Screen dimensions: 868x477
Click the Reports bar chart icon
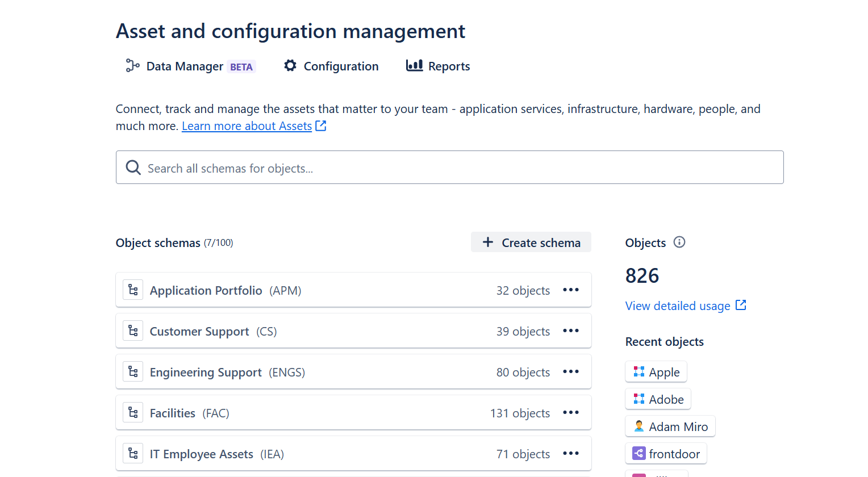414,66
